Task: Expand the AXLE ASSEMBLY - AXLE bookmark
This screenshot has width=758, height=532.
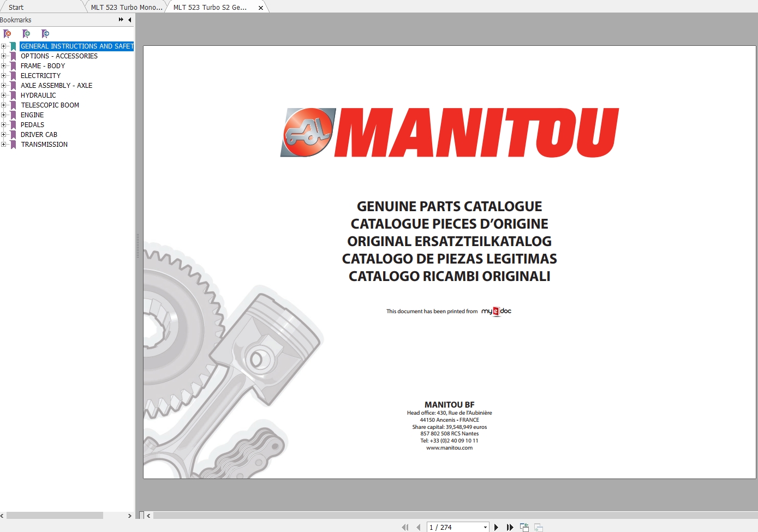Action: (3, 86)
